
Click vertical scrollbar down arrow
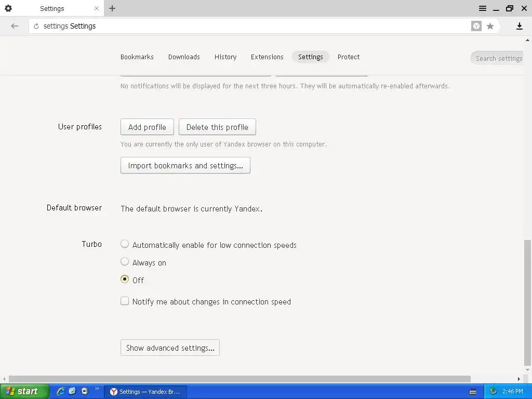coord(527,370)
